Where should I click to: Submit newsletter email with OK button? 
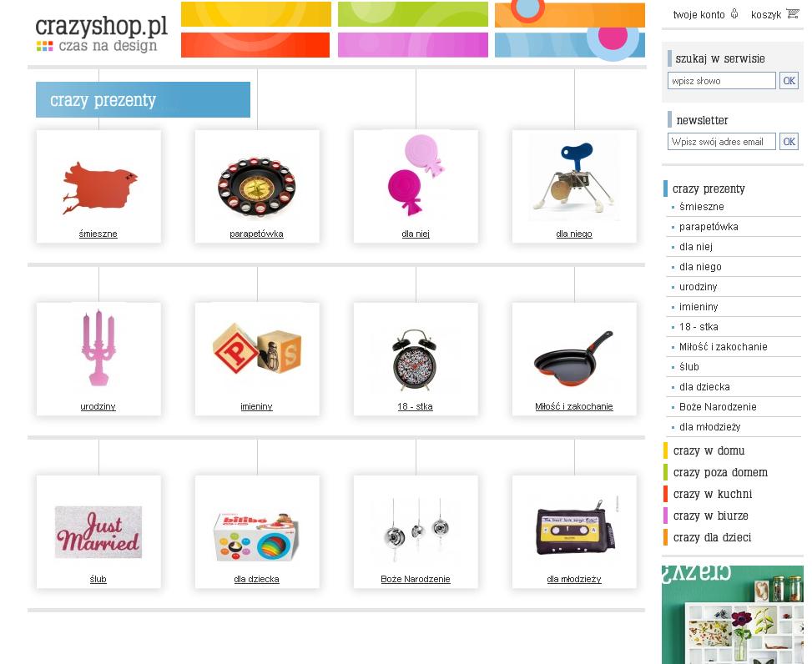tap(789, 141)
